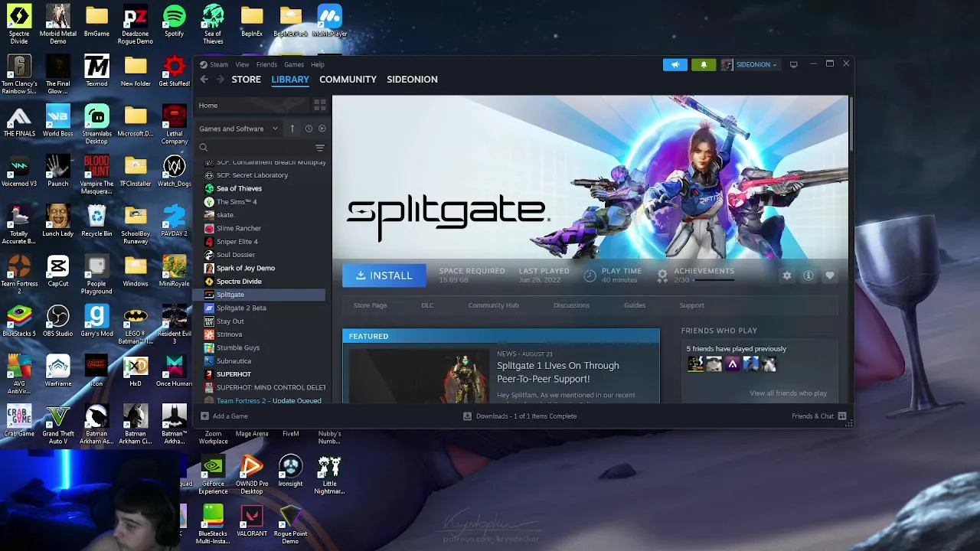The width and height of the screenshot is (980, 551).
Task: Switch library to grid collections view
Action: tap(320, 105)
